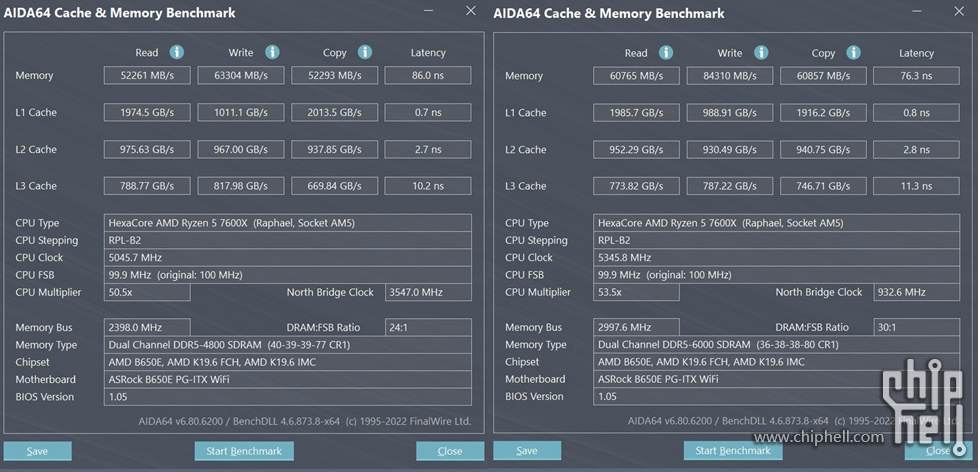Click CPU Multiplier field 50.5x
Screen dimensions: 980x472
pos(147,292)
